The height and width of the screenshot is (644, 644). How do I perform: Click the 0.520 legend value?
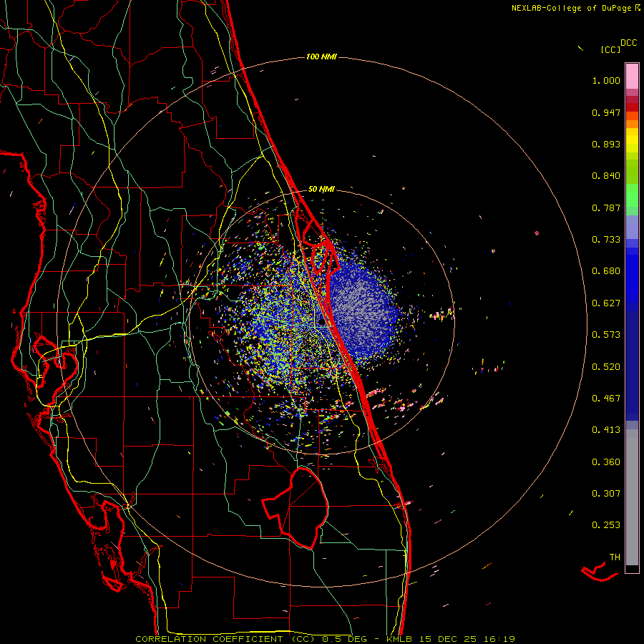pos(606,367)
